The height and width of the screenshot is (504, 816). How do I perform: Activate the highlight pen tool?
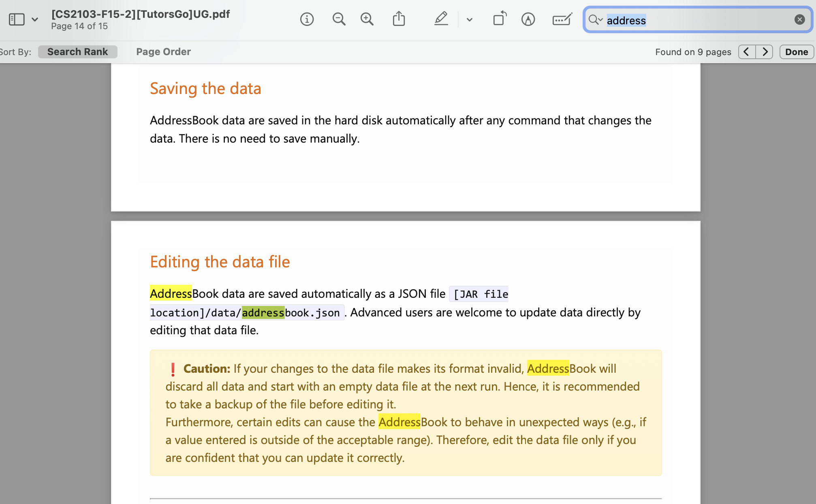[x=441, y=19]
